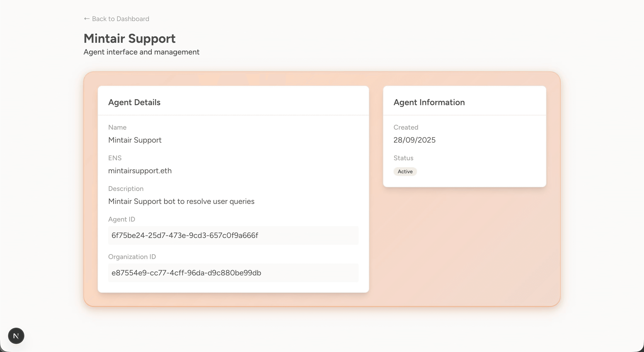Click the Description field label

click(126, 189)
